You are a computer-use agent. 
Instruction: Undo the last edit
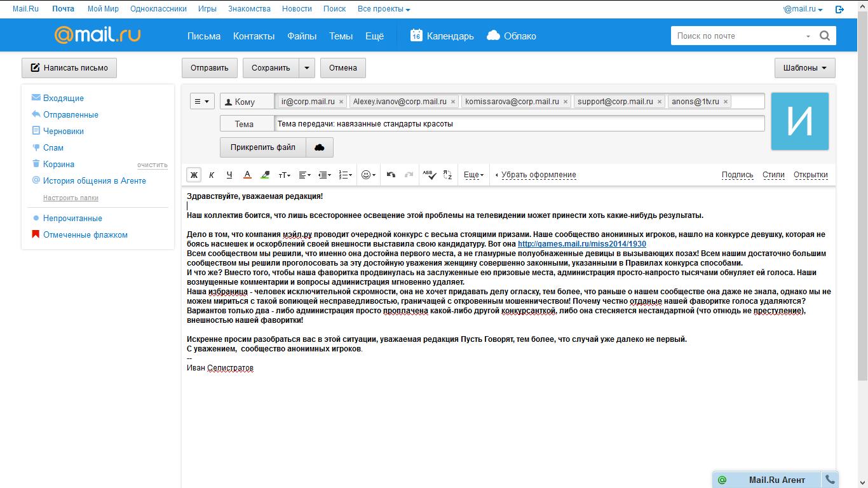pyautogui.click(x=391, y=175)
